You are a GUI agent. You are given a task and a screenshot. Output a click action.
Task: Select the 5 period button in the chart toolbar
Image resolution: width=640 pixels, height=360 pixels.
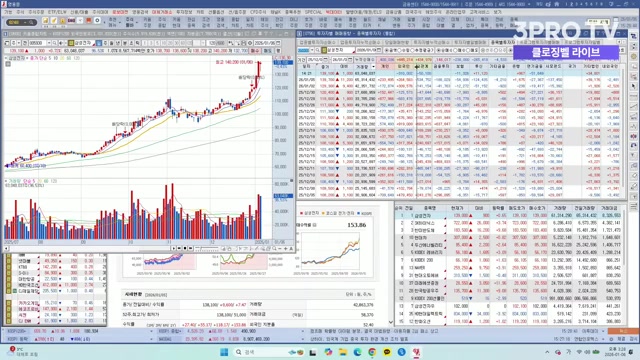coord(158,43)
